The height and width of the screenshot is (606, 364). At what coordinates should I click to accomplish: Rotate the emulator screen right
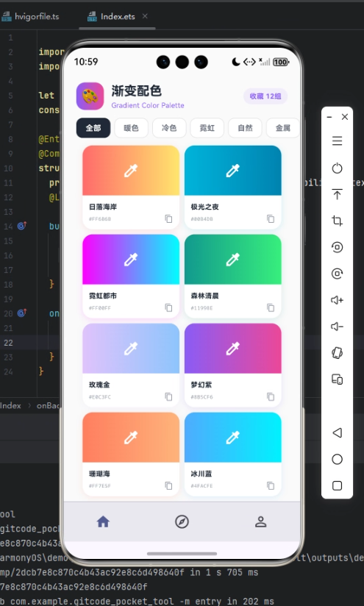click(x=337, y=274)
